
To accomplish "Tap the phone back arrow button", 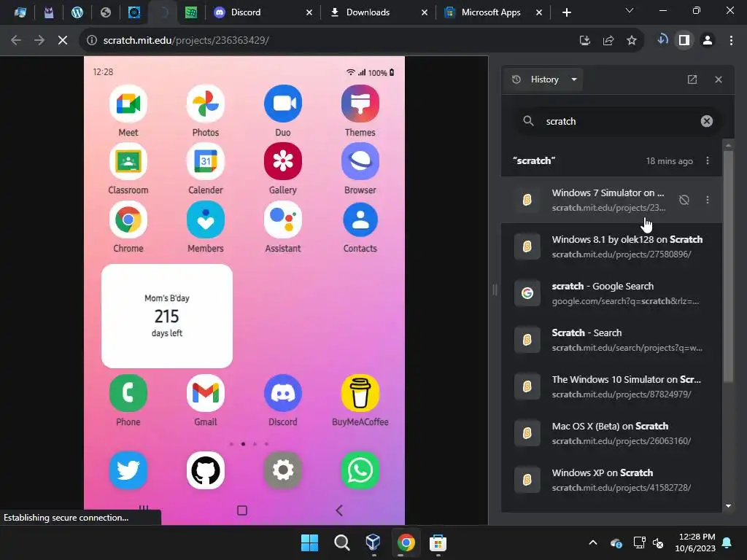I will 339,510.
